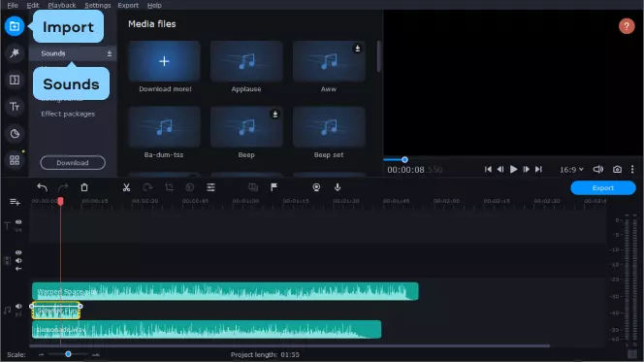Open the Edit menu
This screenshot has height=362, width=644.
(32, 6)
